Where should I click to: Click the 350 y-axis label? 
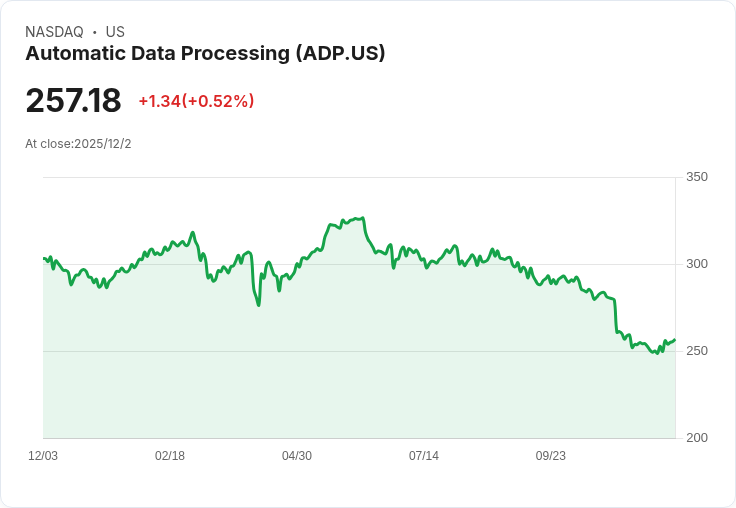click(697, 177)
